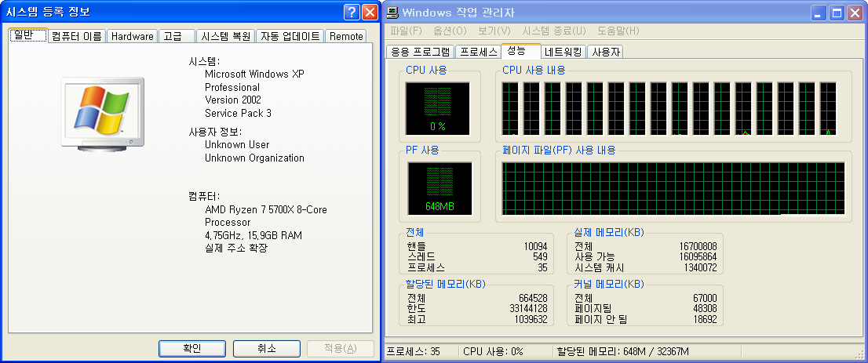Select the 일반 tab
Screen dimensions: 868x363
pos(28,34)
